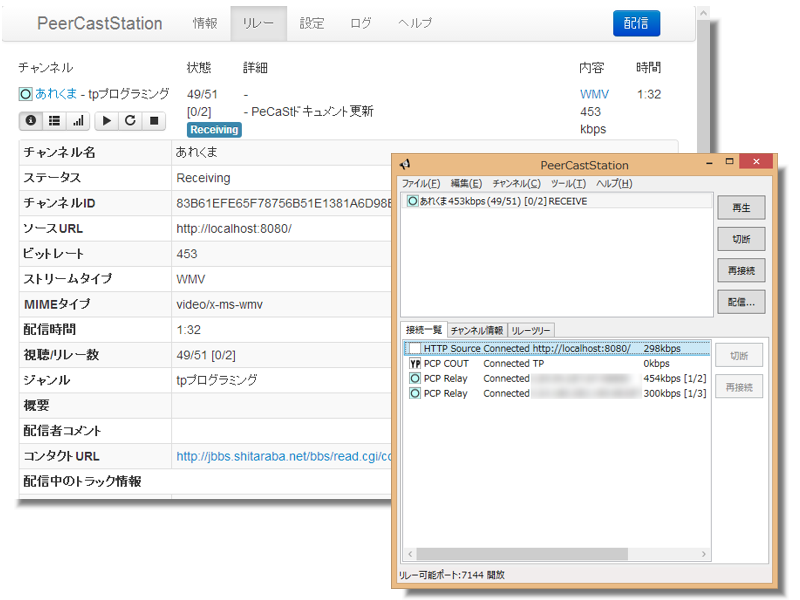
Task: Click the リレー可能ポート:7144 開放 status text
Action: (452, 575)
